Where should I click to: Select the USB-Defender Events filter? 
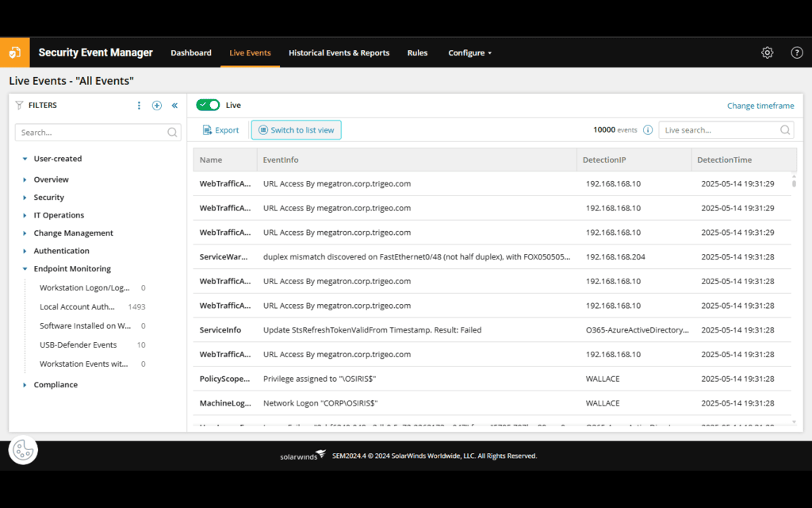point(79,344)
